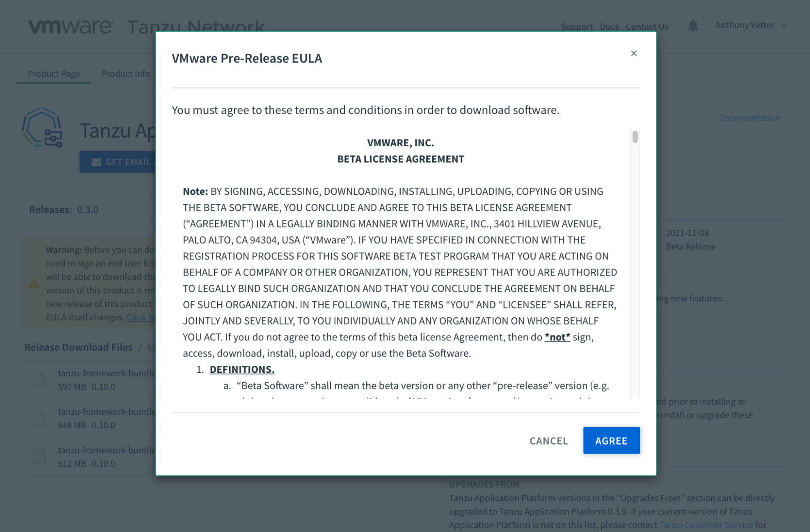810x532 pixels.
Task: Click the 612 MB file's document icon
Action: [x=39, y=457]
